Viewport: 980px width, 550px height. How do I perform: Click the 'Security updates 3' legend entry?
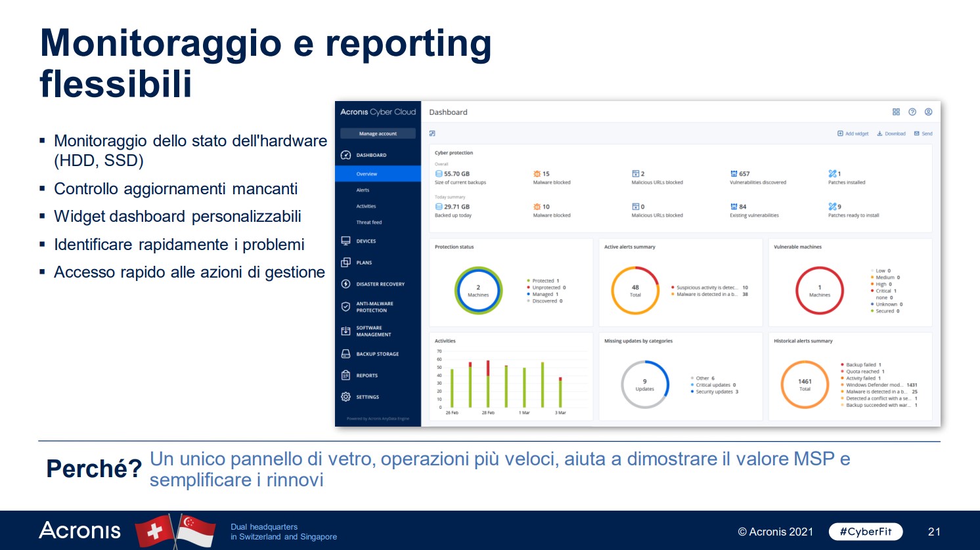click(715, 392)
